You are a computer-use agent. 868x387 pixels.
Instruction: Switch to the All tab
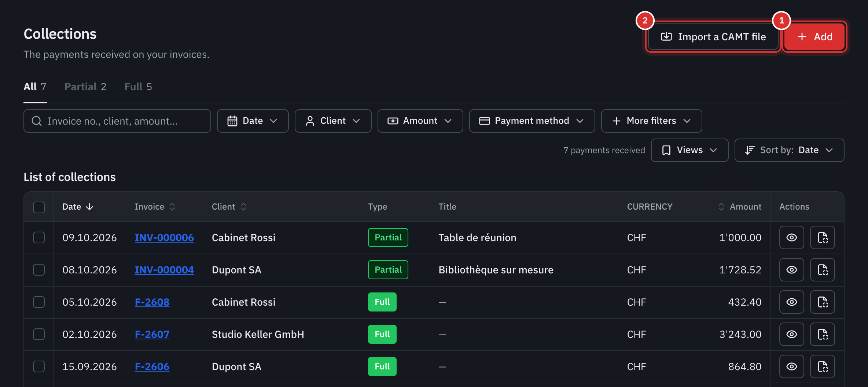point(35,87)
